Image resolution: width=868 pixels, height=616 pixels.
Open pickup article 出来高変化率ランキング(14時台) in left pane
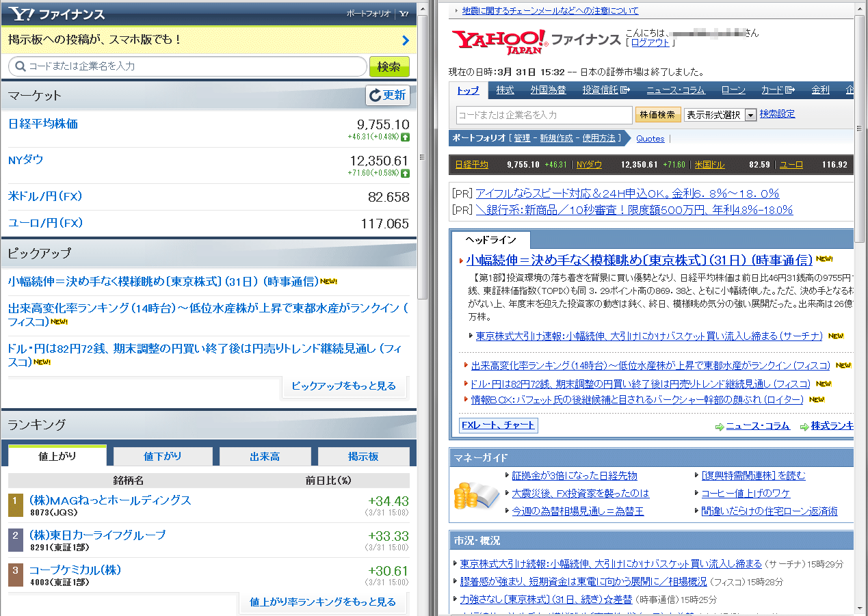208,314
